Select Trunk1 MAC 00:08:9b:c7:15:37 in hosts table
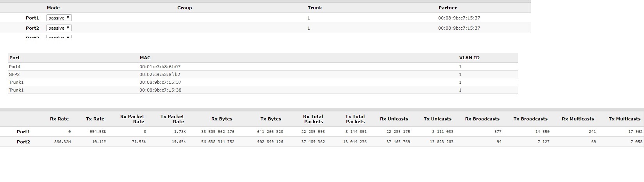 [161, 82]
